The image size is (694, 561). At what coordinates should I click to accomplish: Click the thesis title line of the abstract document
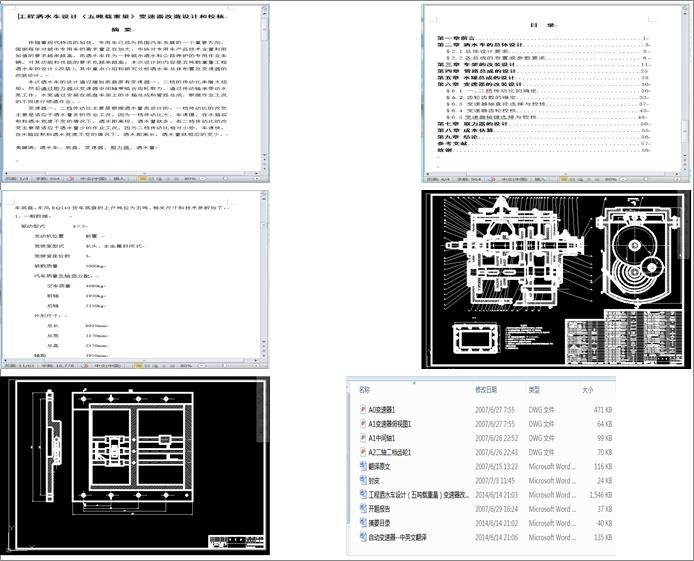point(122,16)
